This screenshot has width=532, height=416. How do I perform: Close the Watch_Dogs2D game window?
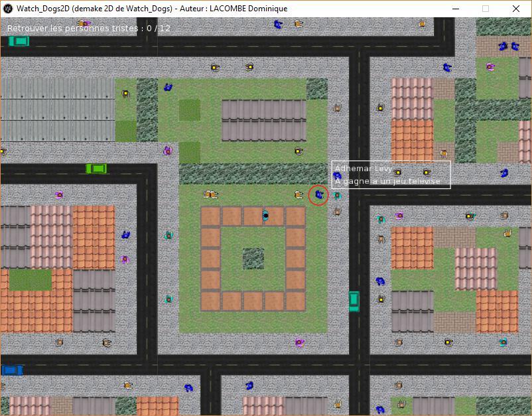(516, 9)
